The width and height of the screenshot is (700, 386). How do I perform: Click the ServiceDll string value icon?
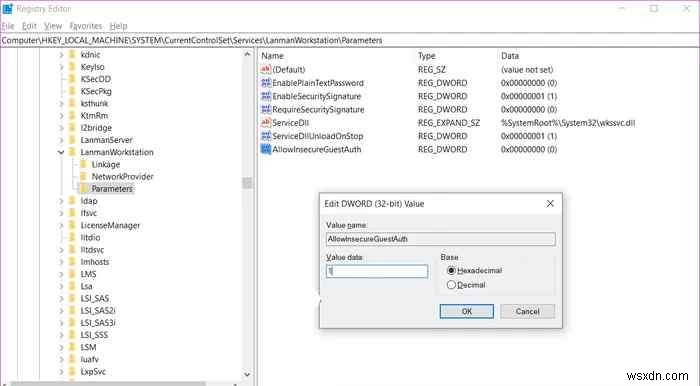point(266,122)
